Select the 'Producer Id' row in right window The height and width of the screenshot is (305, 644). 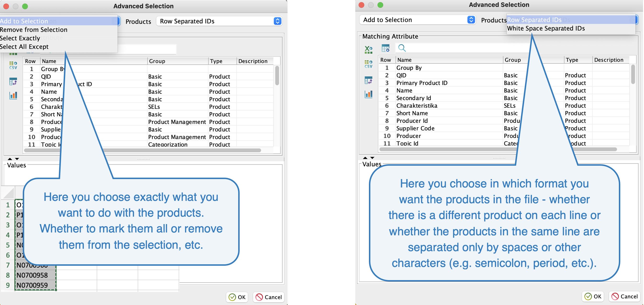(x=504, y=120)
